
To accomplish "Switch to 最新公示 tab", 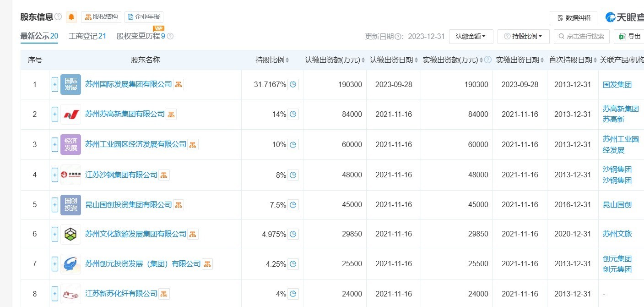I will (39, 36).
